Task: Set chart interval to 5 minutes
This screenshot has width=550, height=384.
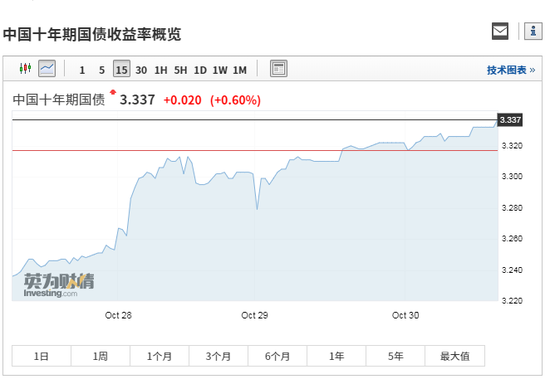Action: pyautogui.click(x=102, y=70)
